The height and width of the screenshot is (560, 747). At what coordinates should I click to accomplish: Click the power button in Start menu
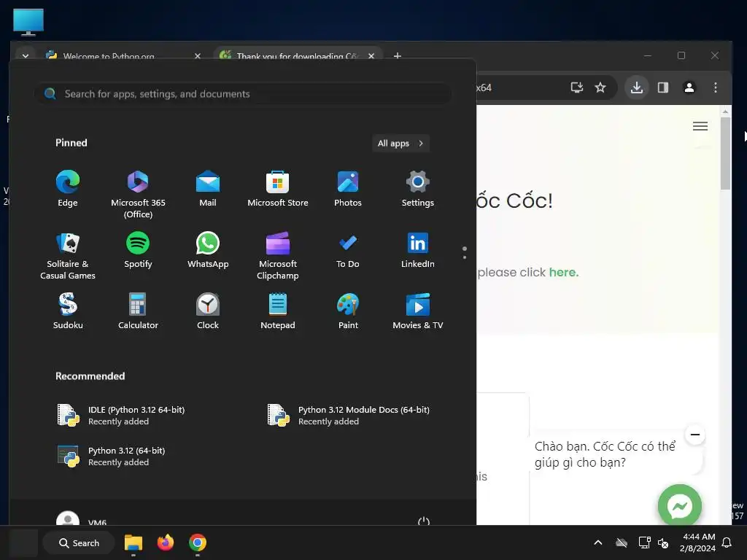[424, 521]
